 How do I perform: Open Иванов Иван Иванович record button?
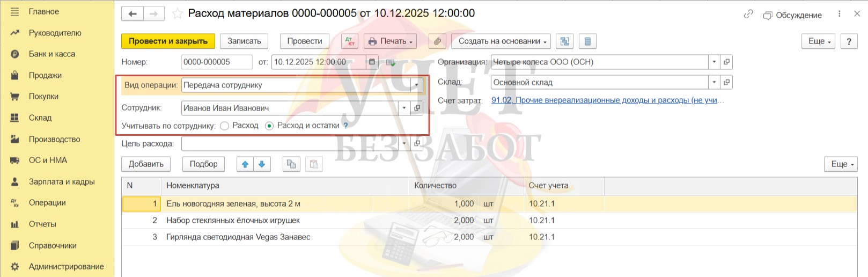[417, 108]
